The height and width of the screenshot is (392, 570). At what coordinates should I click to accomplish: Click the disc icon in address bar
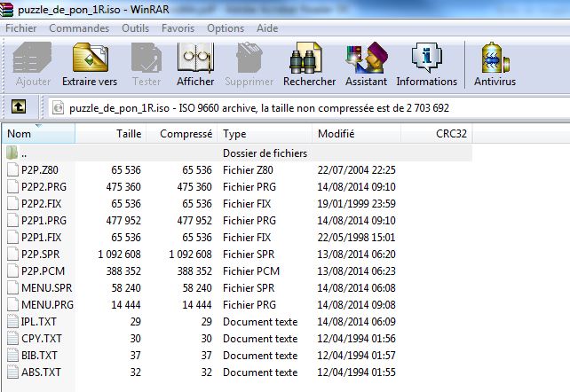tap(58, 108)
